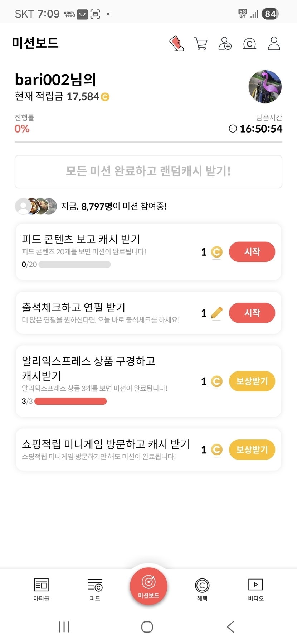Screen dimensions: 297x644
Task: Tap the center 미션보드 button
Action: tap(148, 586)
